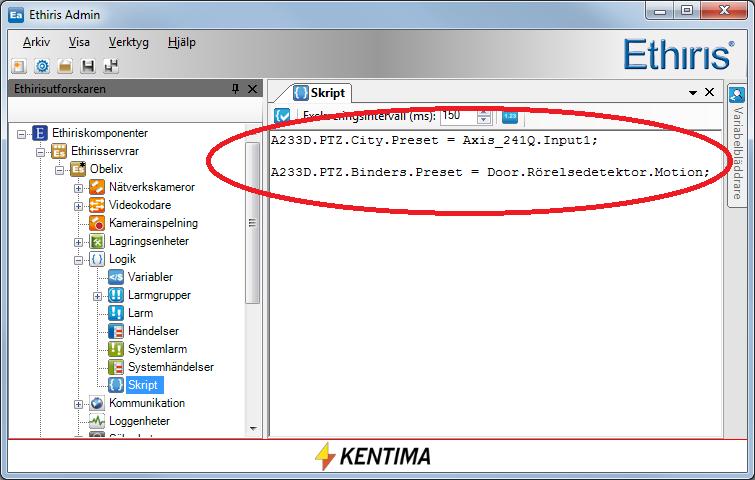
Task: Click the tree scrollbar down arrow
Action: point(253,428)
